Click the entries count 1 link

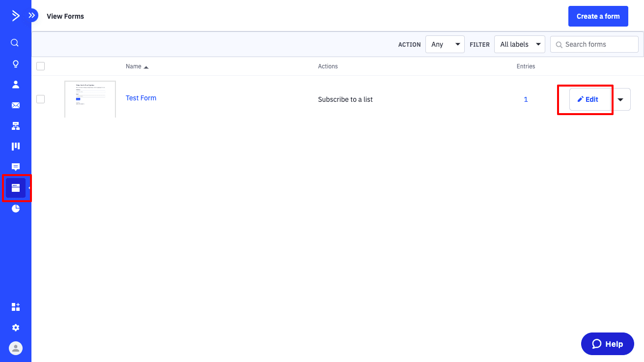coord(526,99)
